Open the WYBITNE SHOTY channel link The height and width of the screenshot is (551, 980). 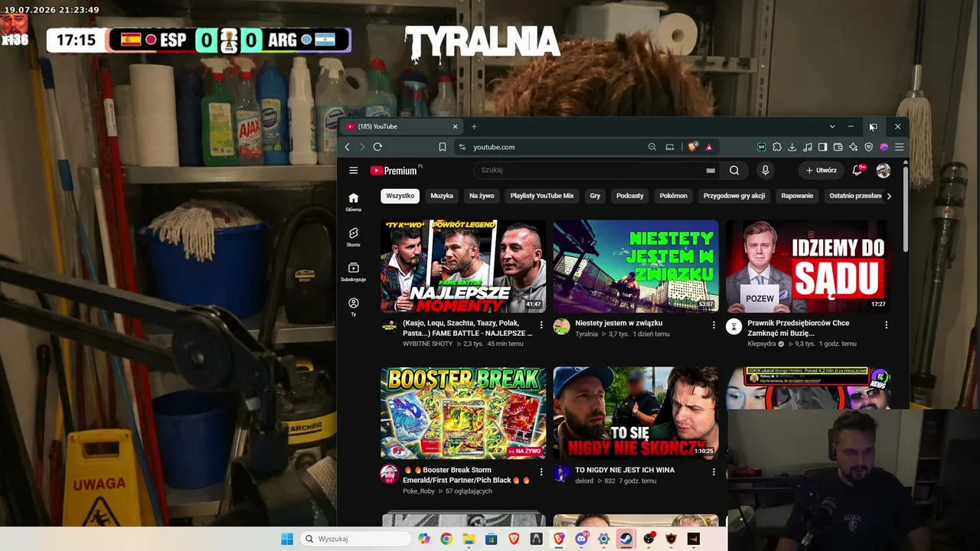(427, 344)
